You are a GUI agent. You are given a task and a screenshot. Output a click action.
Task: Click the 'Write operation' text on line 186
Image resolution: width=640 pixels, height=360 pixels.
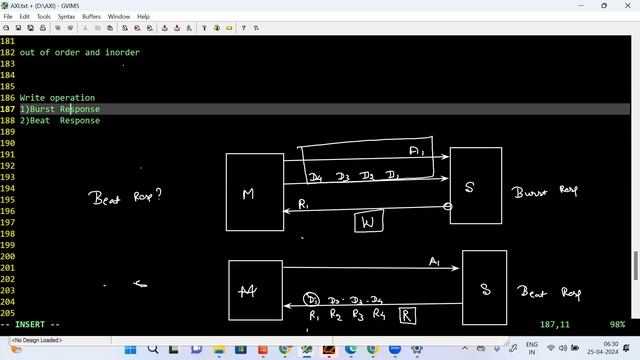click(57, 98)
